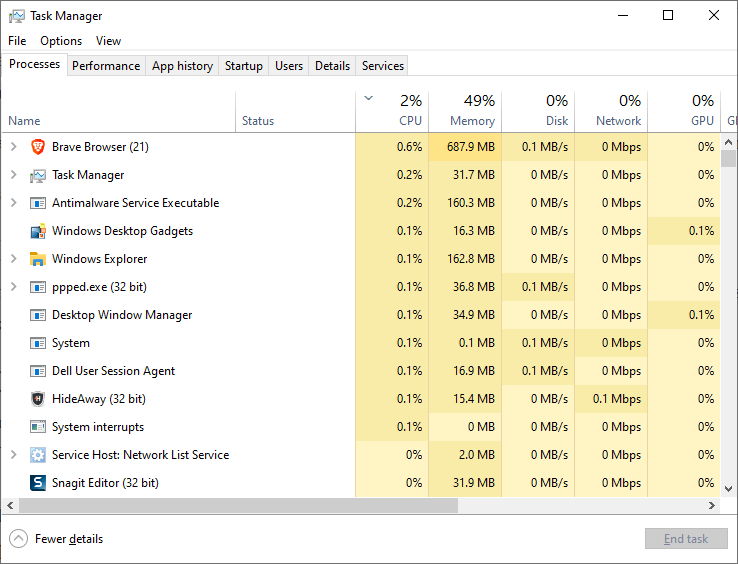Switch to the Users tab

pyautogui.click(x=289, y=66)
